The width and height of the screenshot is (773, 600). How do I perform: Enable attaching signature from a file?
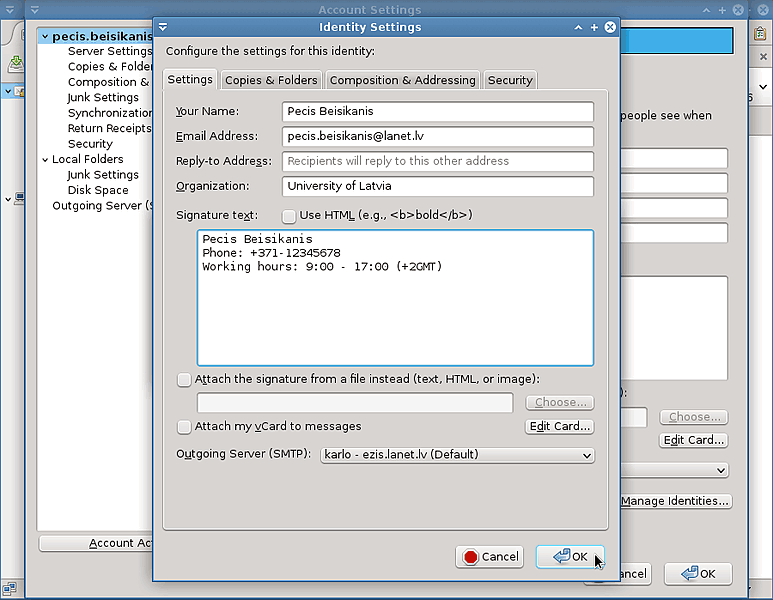coord(184,380)
